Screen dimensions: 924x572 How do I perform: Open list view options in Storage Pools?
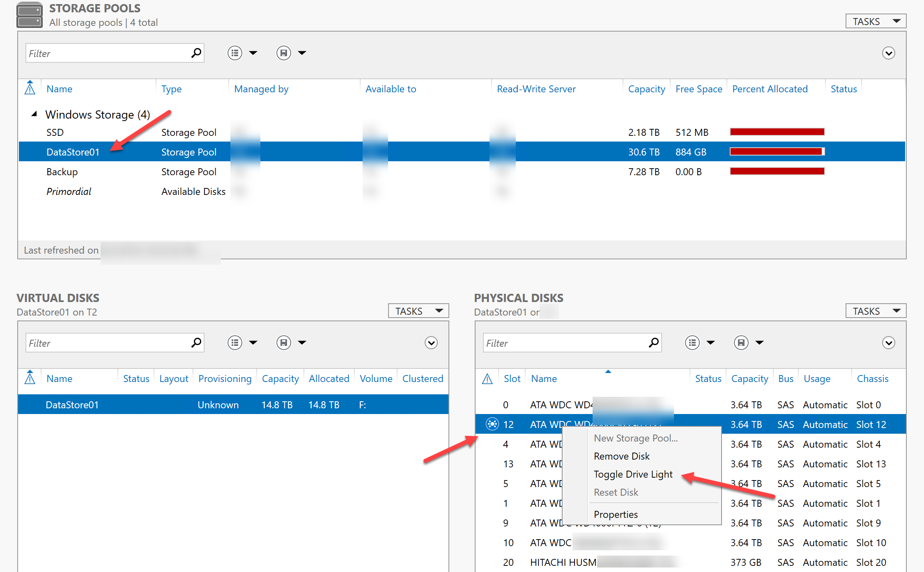pos(235,53)
